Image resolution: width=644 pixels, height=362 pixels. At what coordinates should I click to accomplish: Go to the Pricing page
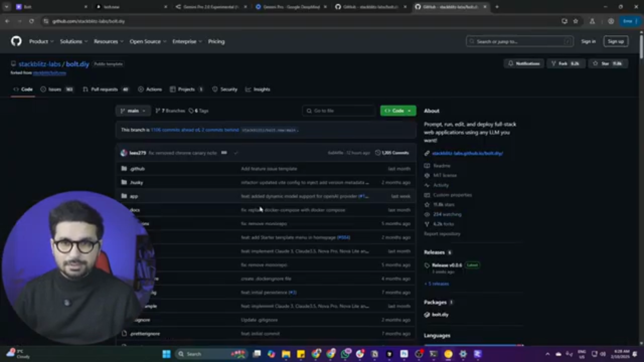pos(216,41)
